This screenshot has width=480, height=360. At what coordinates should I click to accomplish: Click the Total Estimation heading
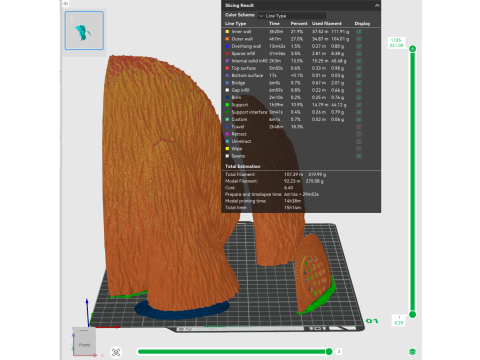point(243,166)
